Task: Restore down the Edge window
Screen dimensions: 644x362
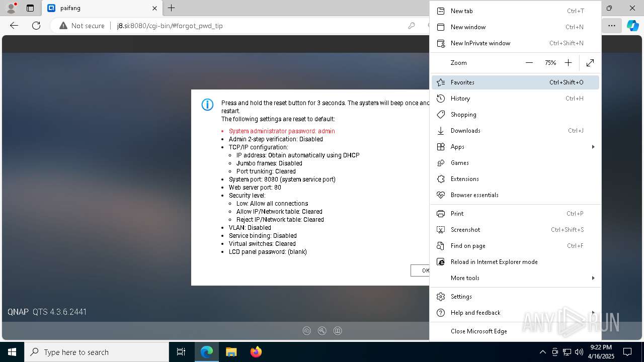Action: [x=609, y=8]
